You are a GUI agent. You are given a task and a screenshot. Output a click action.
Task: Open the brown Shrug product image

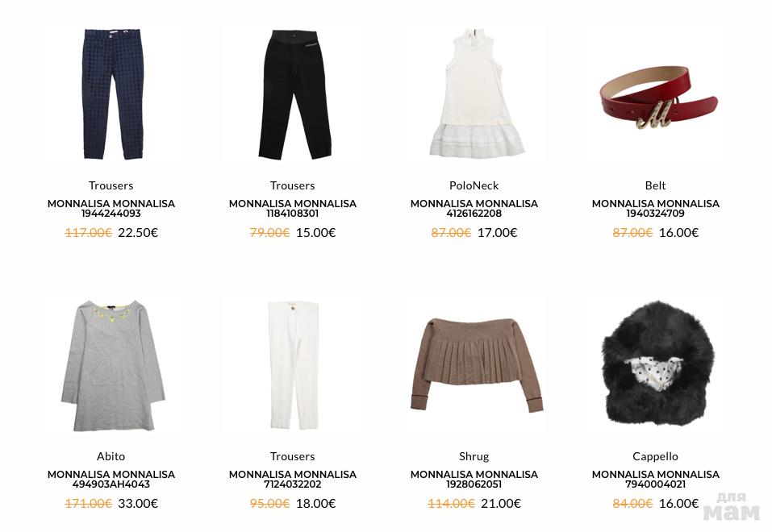point(476,364)
